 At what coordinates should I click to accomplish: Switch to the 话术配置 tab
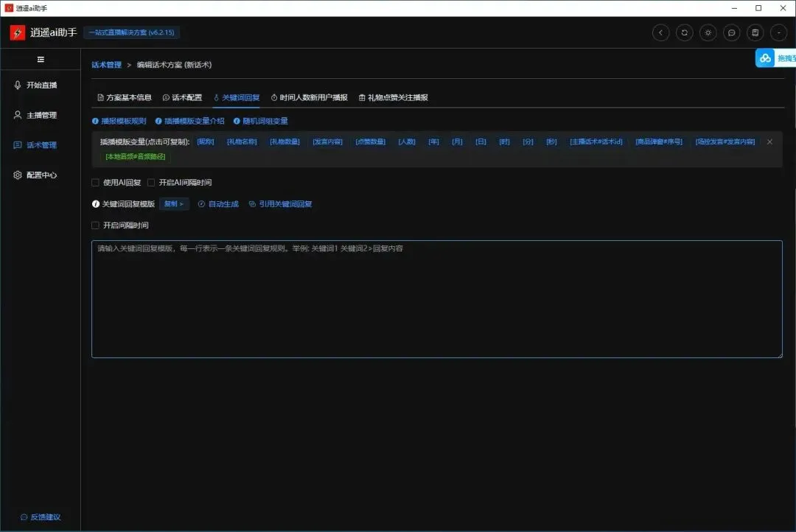[182, 97]
